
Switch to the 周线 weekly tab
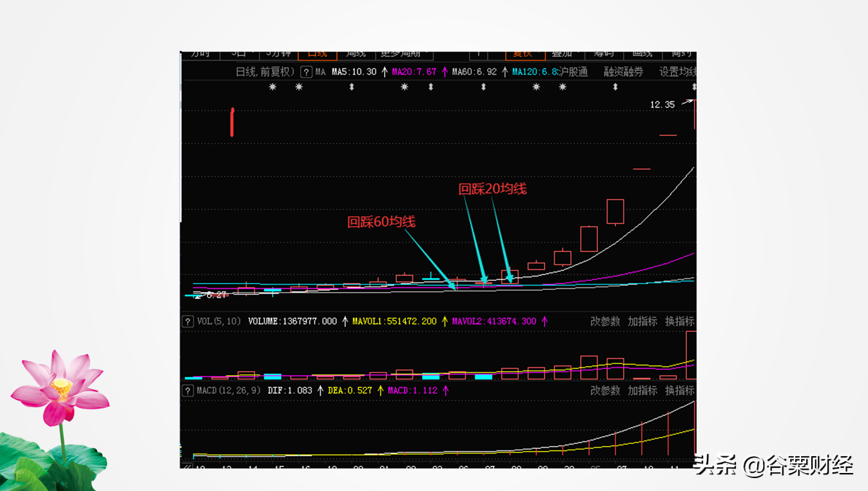[x=356, y=54]
